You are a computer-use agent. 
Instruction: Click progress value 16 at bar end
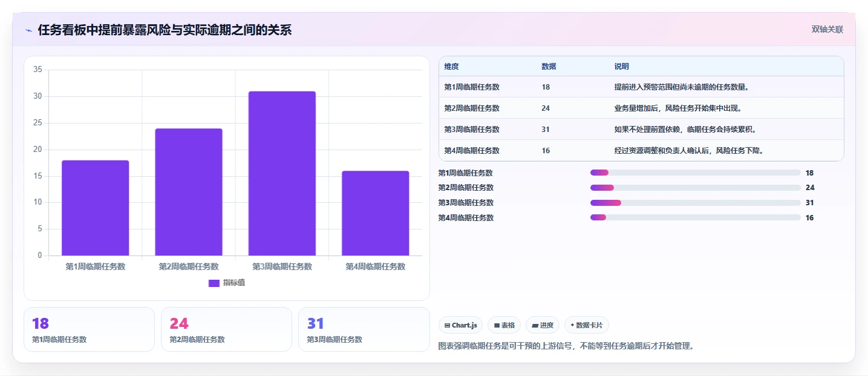[x=810, y=218]
